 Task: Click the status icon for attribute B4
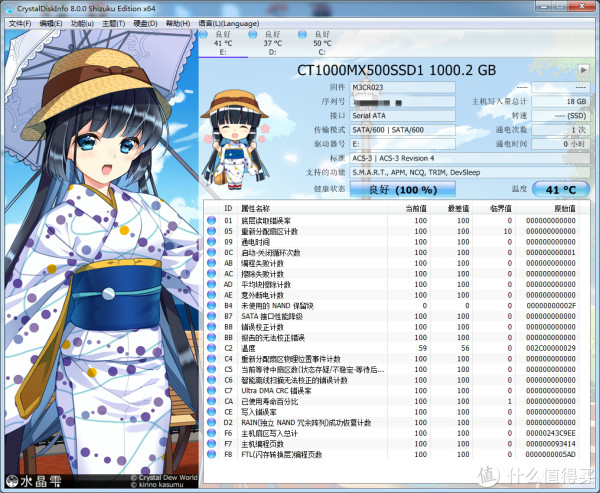211,305
